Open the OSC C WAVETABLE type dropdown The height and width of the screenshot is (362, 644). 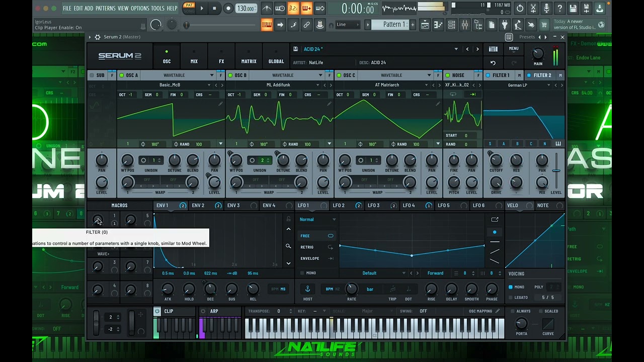coord(429,75)
